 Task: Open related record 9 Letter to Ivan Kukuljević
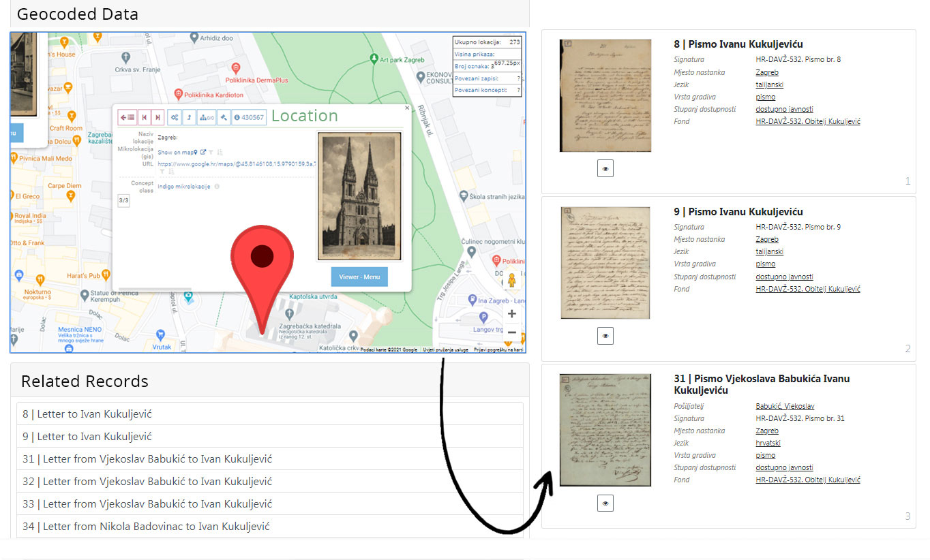270,437
